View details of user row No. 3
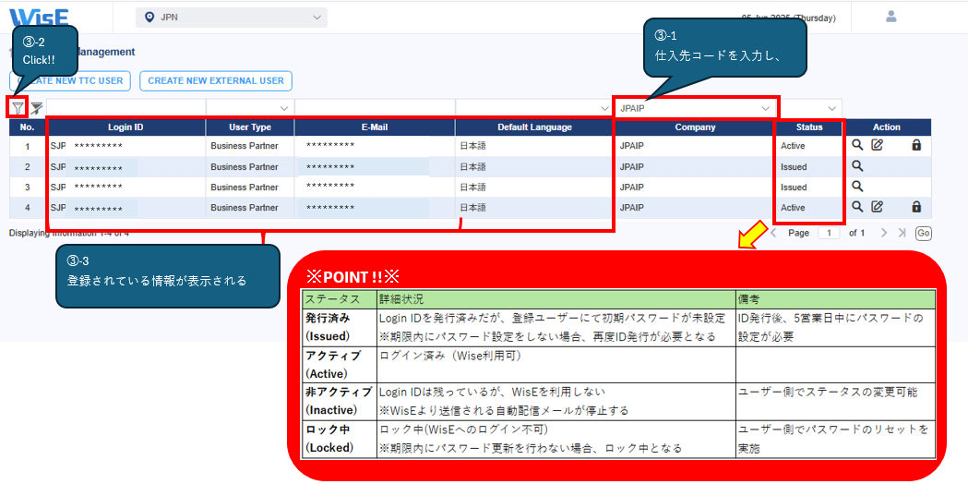 (857, 187)
